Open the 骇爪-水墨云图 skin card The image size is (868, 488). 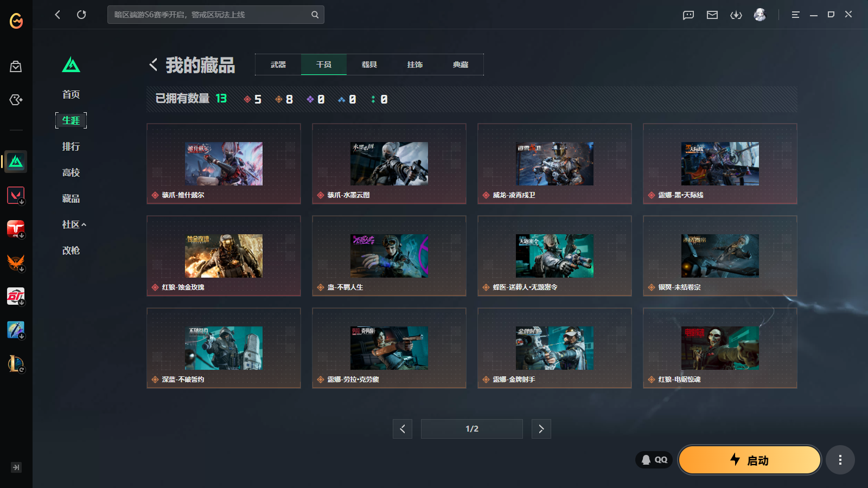pyautogui.click(x=389, y=164)
